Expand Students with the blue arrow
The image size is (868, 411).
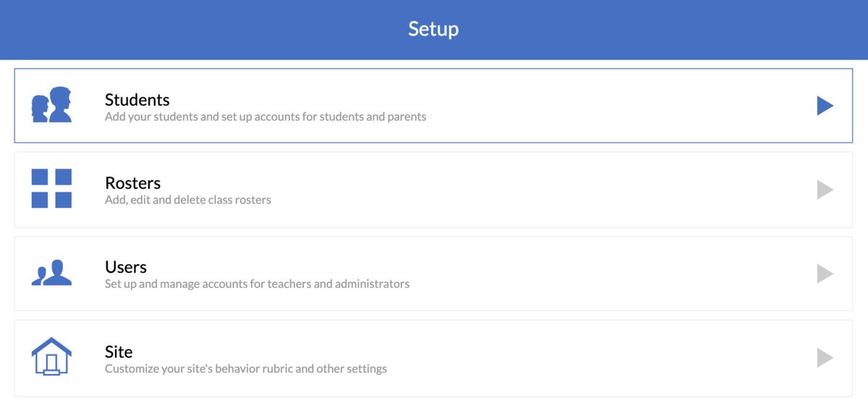825,106
